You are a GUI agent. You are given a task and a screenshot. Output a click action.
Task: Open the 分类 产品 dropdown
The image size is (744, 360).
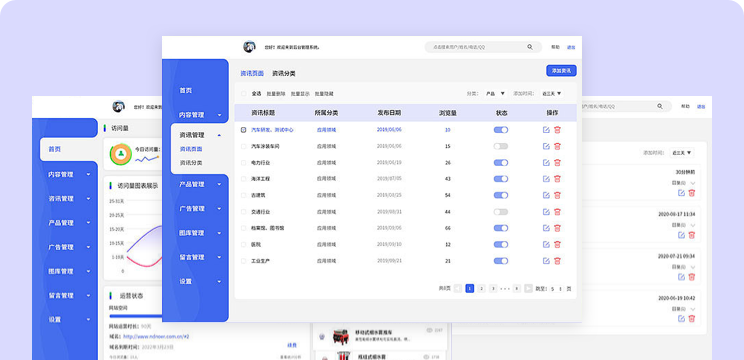point(495,93)
